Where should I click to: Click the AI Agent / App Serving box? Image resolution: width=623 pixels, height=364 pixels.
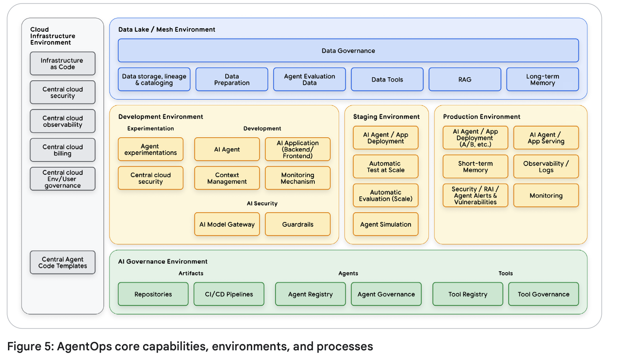[x=546, y=138]
